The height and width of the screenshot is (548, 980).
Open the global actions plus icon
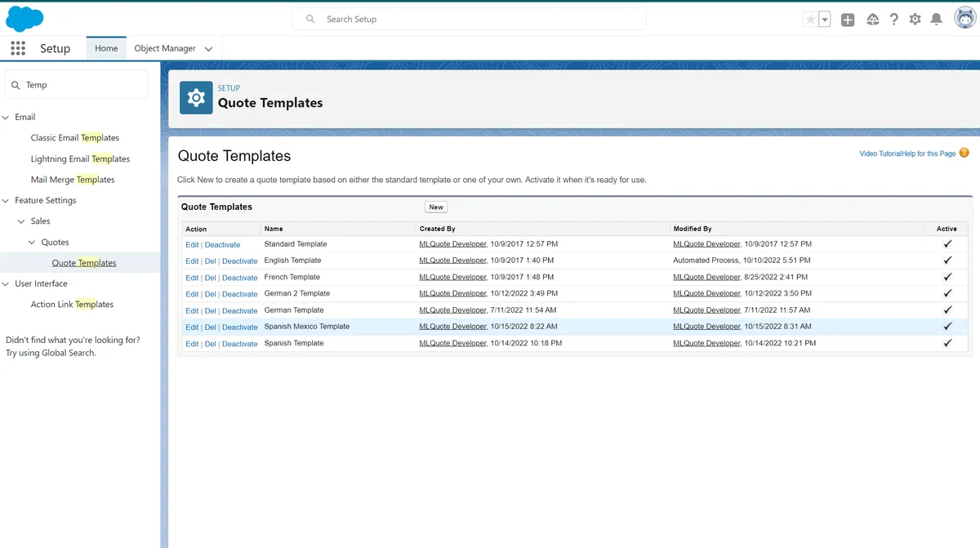tap(848, 20)
